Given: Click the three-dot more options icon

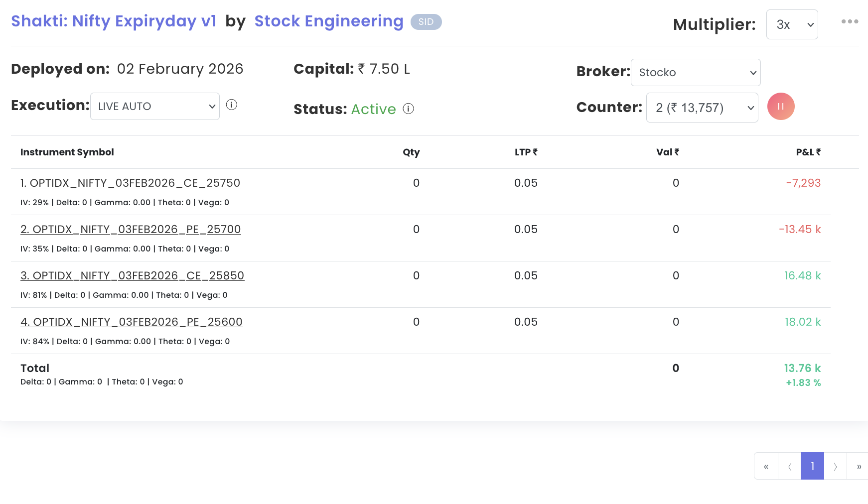Looking at the screenshot, I should click(850, 21).
